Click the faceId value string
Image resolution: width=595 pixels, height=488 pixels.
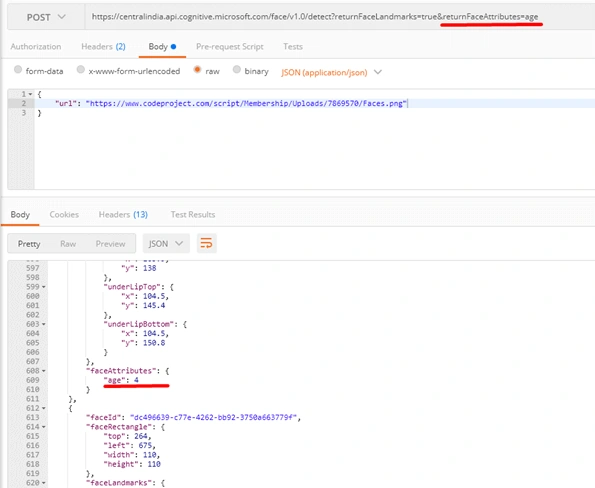[x=213, y=417]
